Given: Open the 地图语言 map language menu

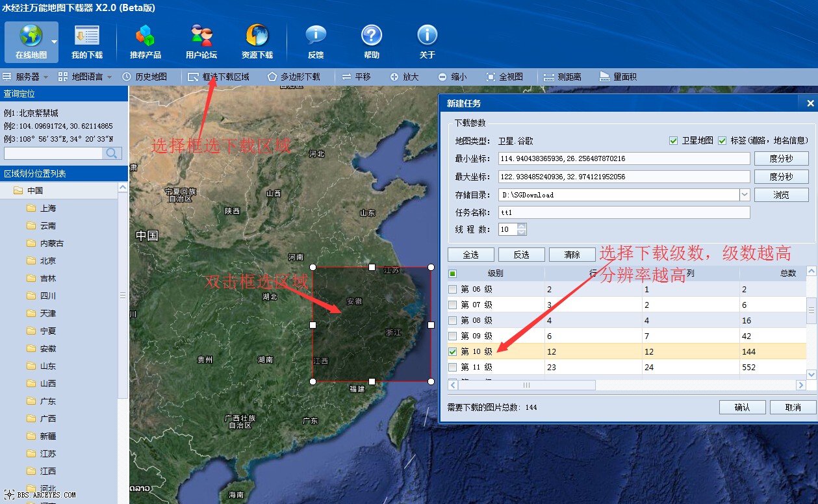Looking at the screenshot, I should (85, 77).
